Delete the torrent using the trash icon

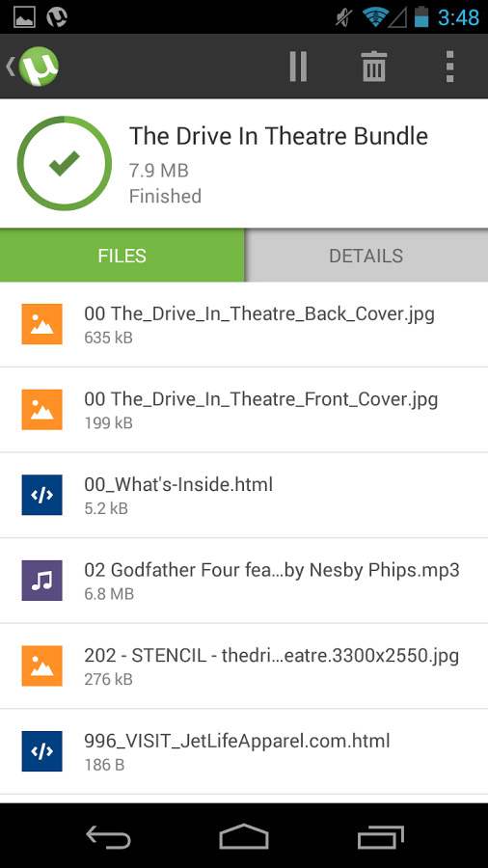tap(374, 67)
